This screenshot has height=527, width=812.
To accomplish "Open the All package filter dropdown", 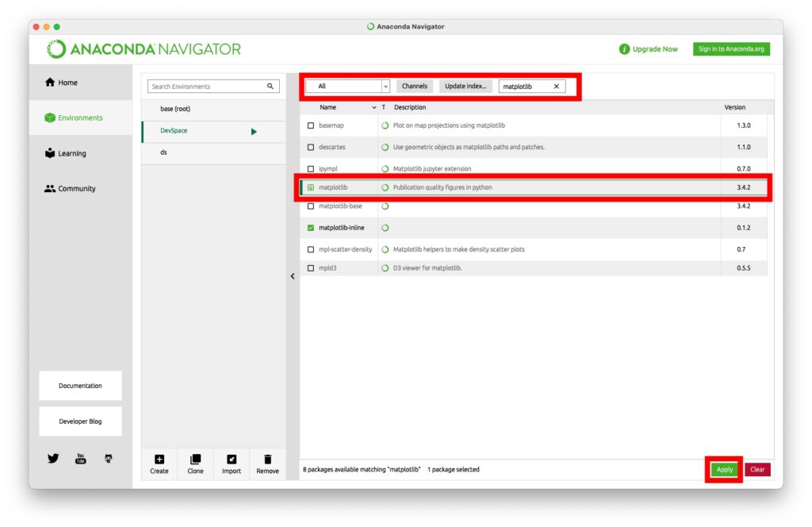I will tap(347, 86).
